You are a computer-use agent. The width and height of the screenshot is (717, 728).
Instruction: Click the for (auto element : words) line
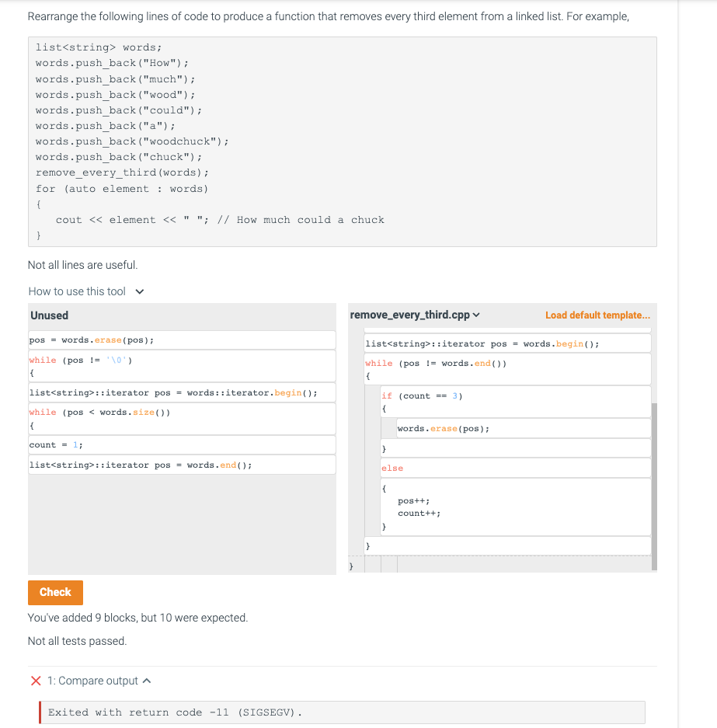coord(122,189)
